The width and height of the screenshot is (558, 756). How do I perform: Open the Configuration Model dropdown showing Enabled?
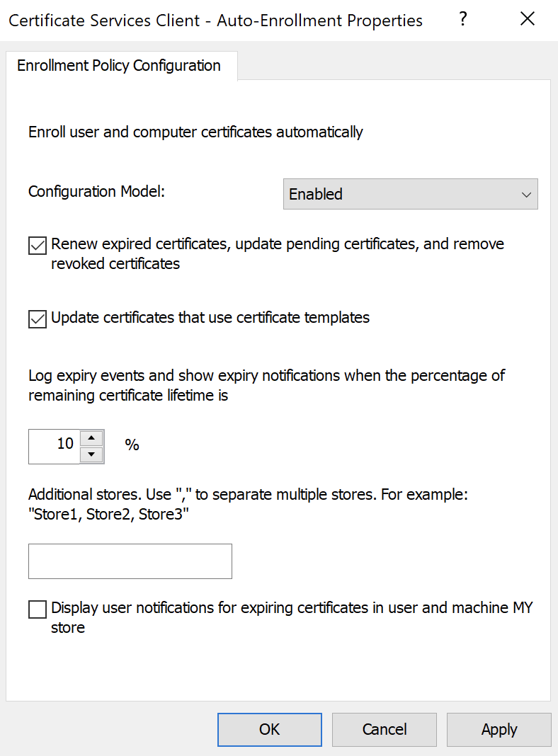(400, 194)
